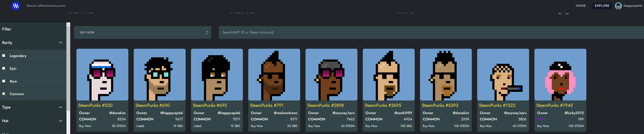
Task: Click the SteemPunks #791 title
Action: point(267,106)
